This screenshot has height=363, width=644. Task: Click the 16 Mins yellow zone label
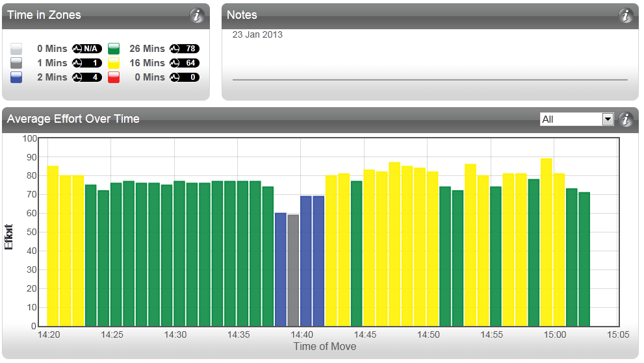[x=147, y=63]
